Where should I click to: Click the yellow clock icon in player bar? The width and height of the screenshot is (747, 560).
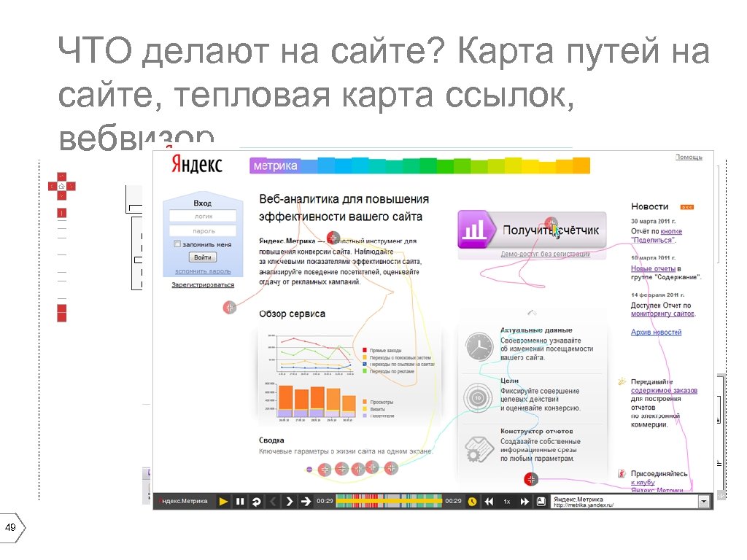(473, 502)
